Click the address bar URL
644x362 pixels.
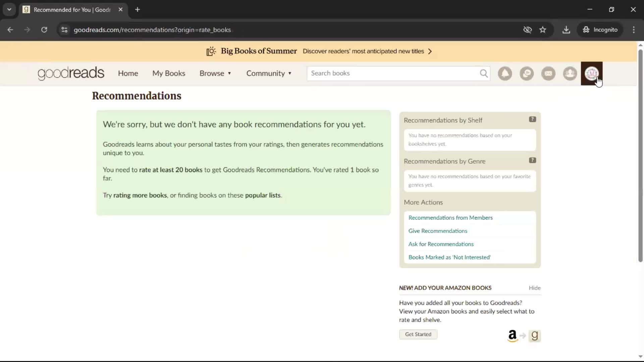(152, 30)
